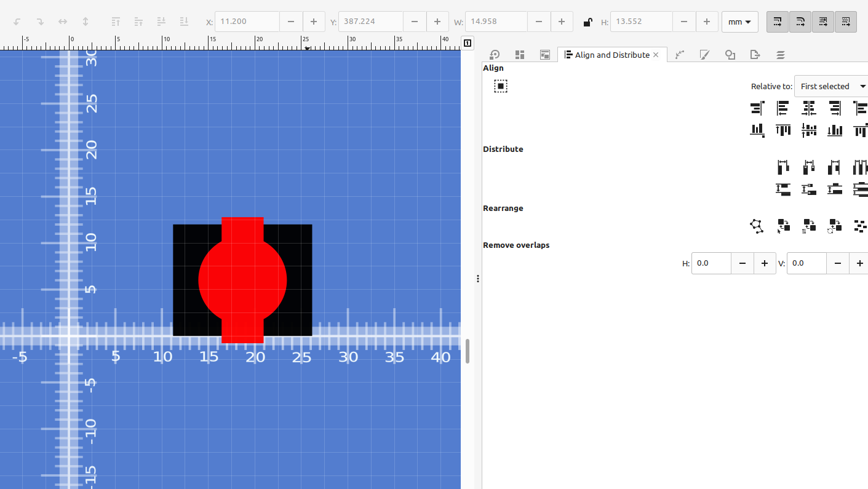Decrease the Y coordinate using its minus button

click(x=415, y=22)
